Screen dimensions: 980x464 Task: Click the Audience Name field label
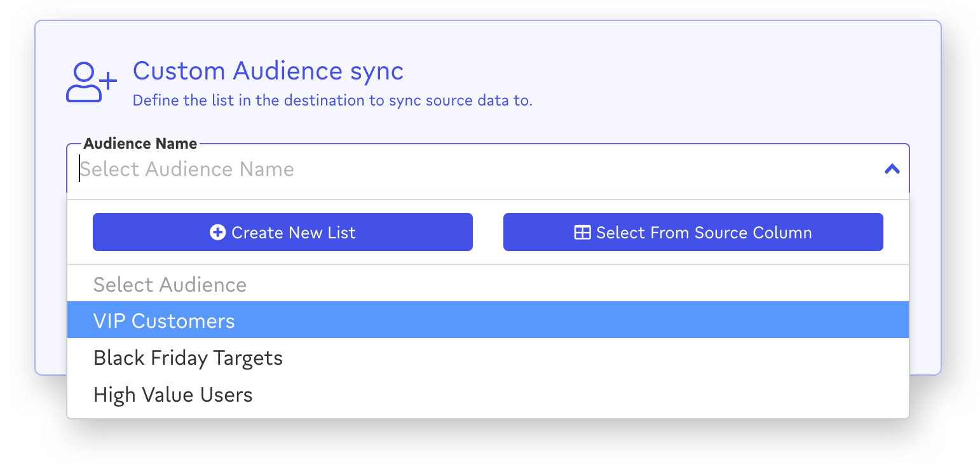(140, 144)
